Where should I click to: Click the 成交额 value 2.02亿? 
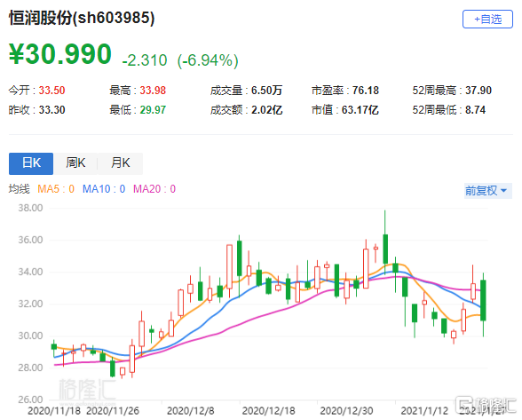point(267,110)
